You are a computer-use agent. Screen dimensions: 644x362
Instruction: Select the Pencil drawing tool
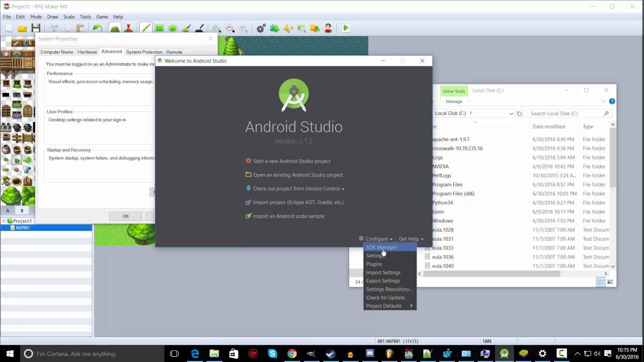[145, 28]
